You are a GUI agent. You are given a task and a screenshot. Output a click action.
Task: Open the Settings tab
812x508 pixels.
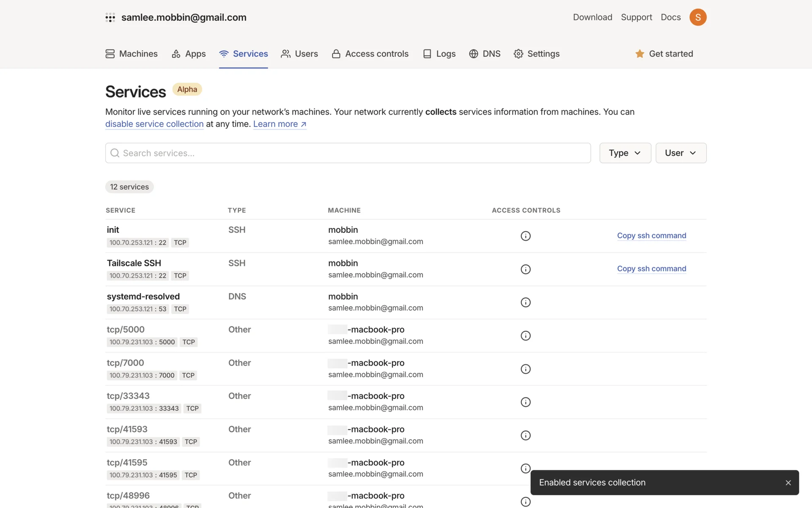[536, 54]
